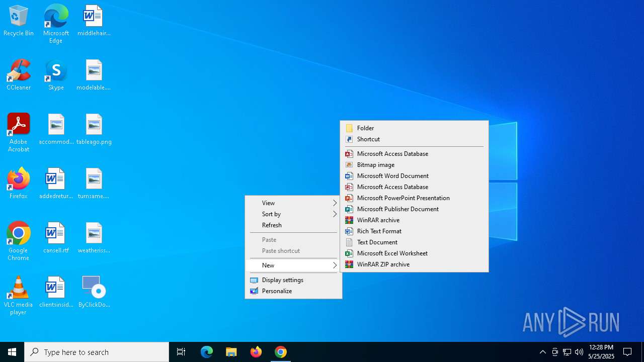644x362 pixels.
Task: Create a new Microsoft Word Document
Action: [x=414, y=176]
